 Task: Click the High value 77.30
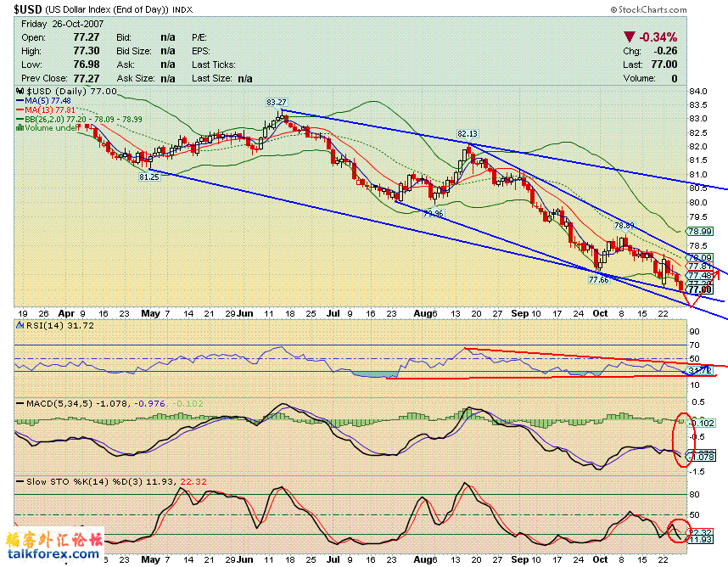pos(87,51)
